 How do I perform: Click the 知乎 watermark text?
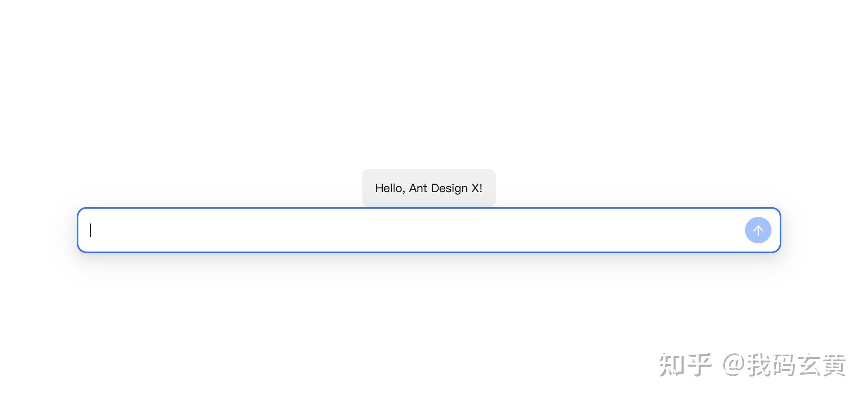[x=685, y=365]
